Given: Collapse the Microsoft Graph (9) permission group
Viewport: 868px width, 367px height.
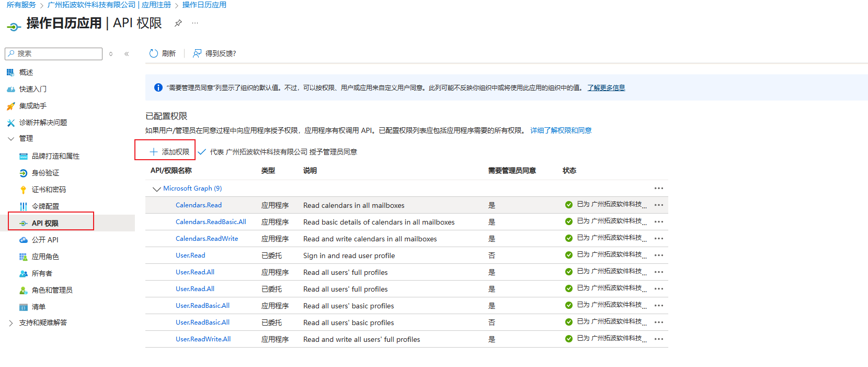Looking at the screenshot, I should (x=156, y=189).
